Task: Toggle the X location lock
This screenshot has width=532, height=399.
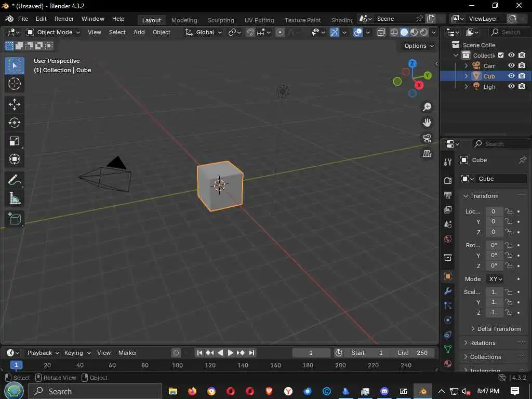Action: coord(509,211)
